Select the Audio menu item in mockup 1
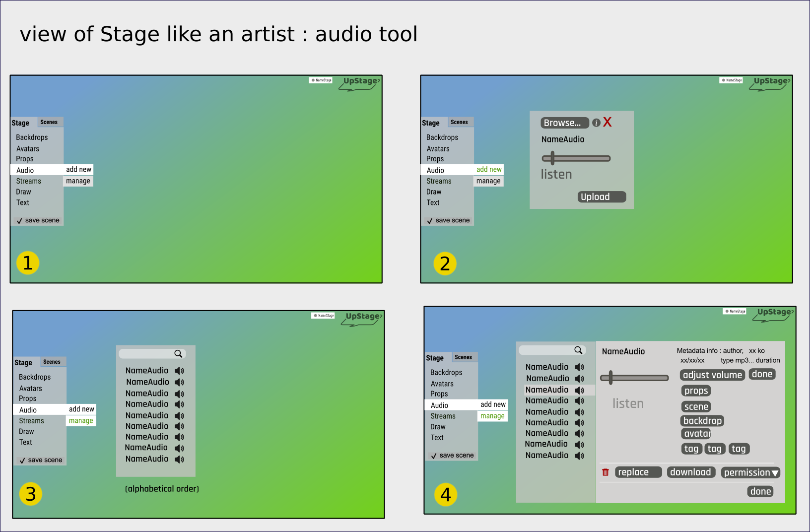 (37, 170)
